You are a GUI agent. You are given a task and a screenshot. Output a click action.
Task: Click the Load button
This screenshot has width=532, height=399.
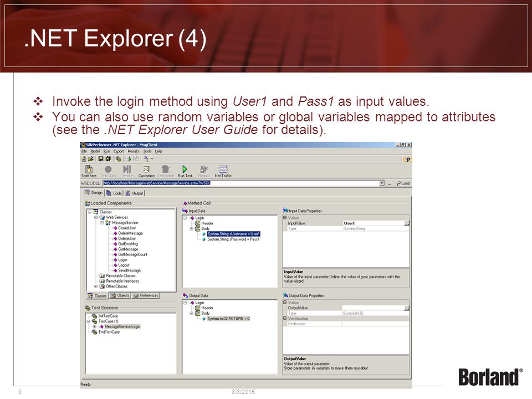tap(403, 183)
